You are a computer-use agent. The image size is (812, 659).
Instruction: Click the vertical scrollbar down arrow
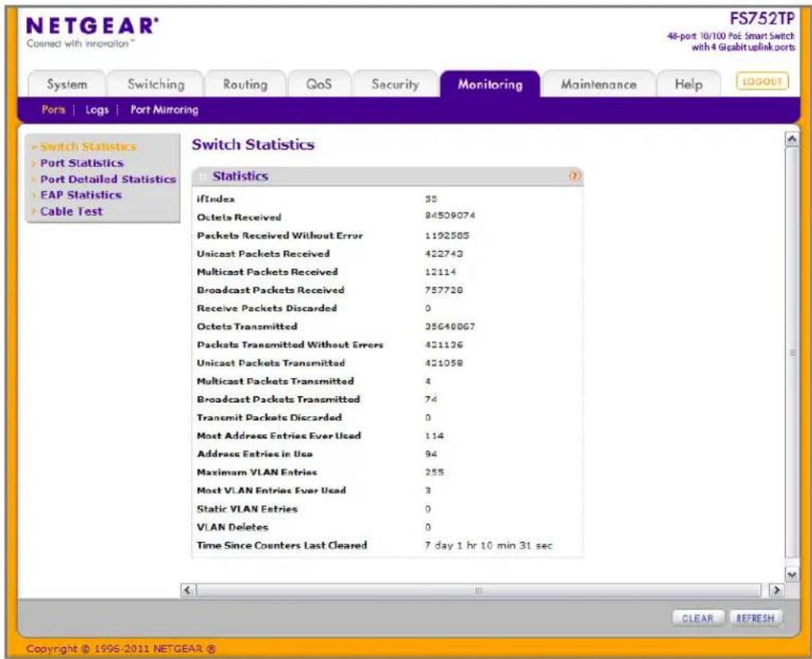pos(792,575)
